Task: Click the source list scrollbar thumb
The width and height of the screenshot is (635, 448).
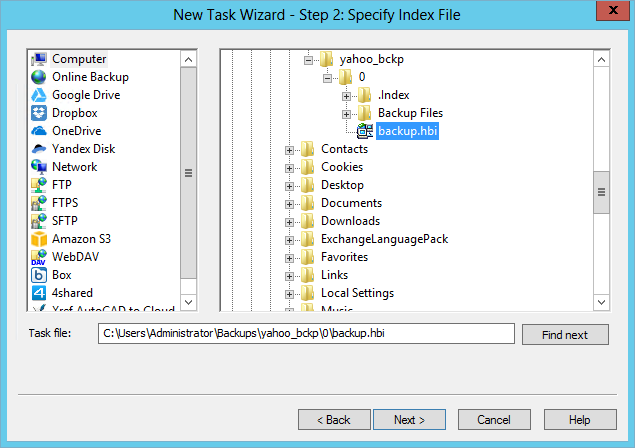Action: pyautogui.click(x=188, y=173)
